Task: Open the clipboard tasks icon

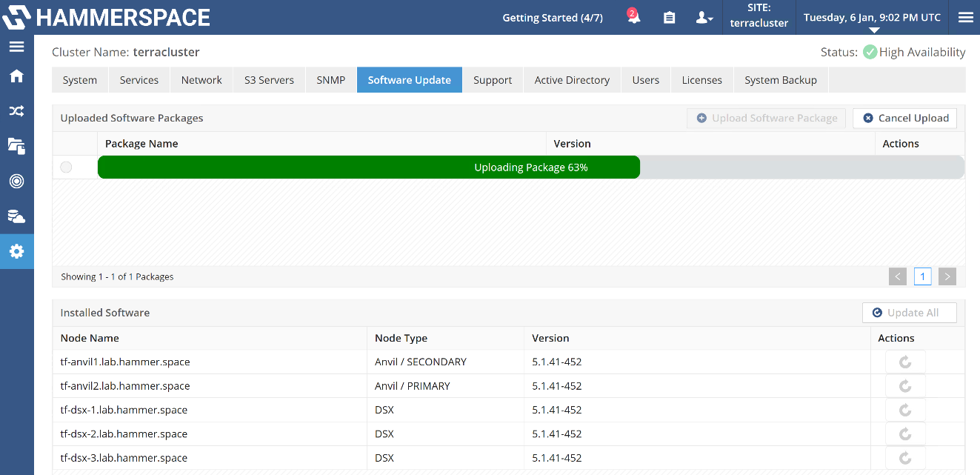Action: (x=670, y=17)
